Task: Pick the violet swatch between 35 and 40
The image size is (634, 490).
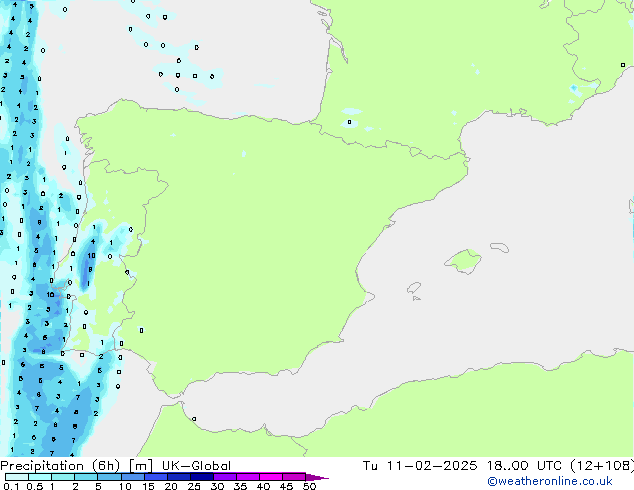Action: coord(247,477)
